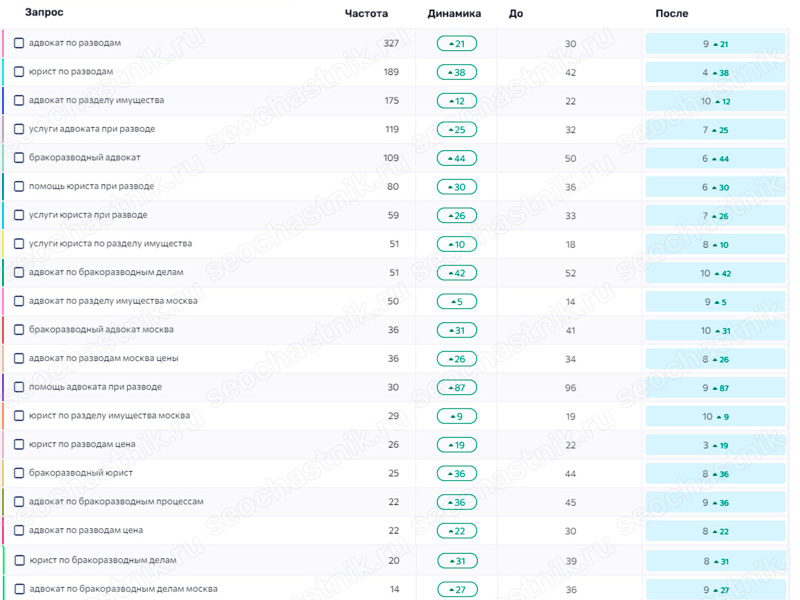
Task: Sort table by Частота column header
Action: [x=366, y=13]
